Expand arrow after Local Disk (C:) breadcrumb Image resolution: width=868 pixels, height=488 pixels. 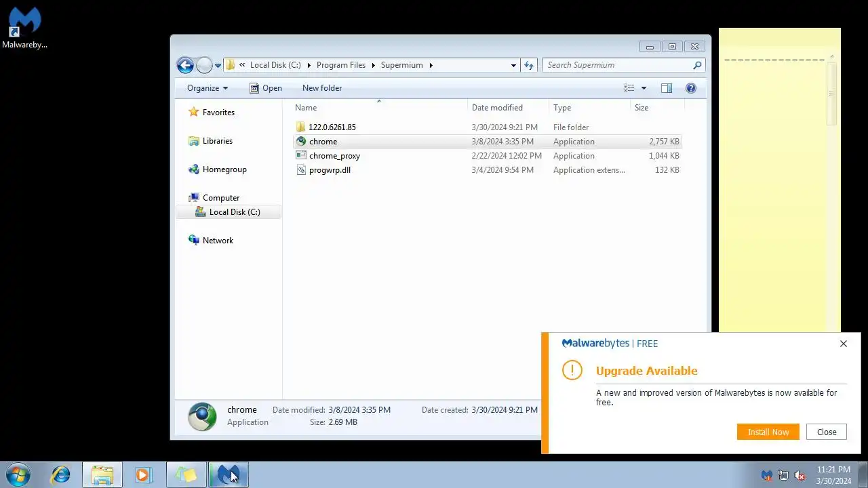coord(309,65)
